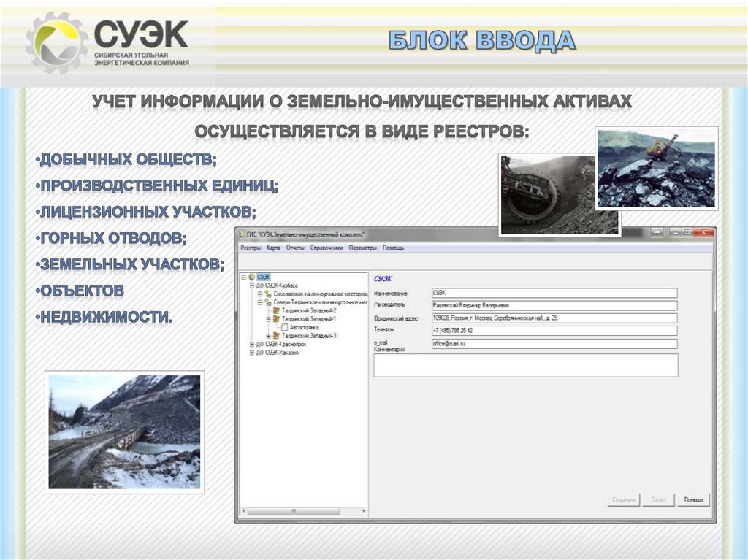Click the Наименование label text
This screenshot has height=560, width=748.
(391, 294)
